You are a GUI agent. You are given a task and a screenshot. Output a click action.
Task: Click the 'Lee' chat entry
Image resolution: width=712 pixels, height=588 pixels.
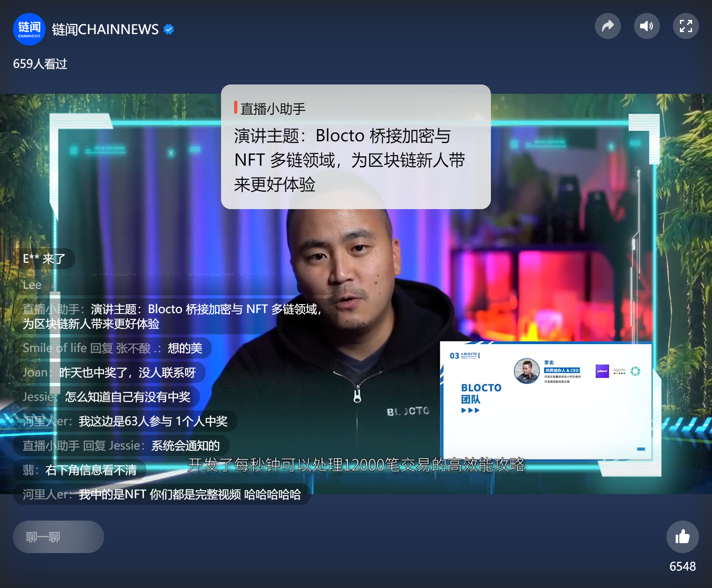click(32, 285)
